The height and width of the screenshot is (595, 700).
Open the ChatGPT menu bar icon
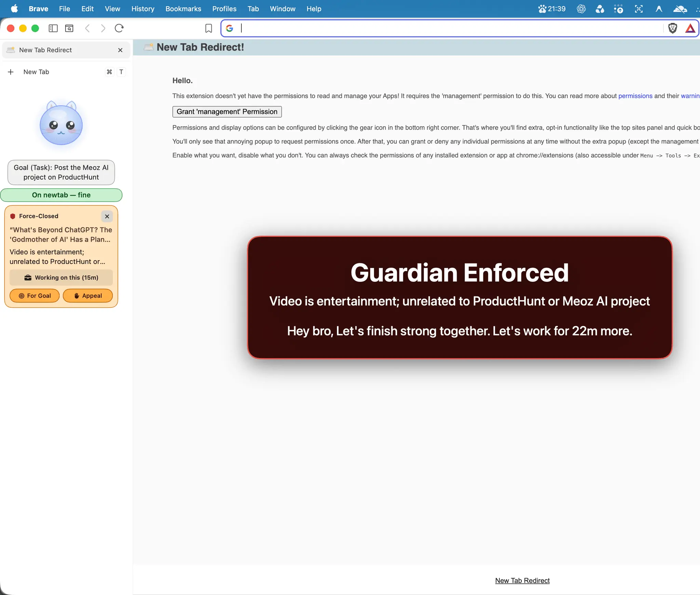point(581,9)
